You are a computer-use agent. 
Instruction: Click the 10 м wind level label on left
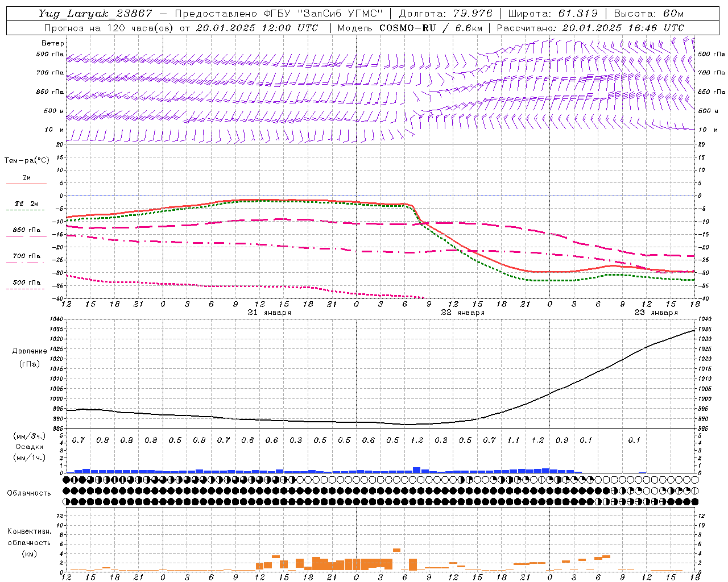(54, 130)
